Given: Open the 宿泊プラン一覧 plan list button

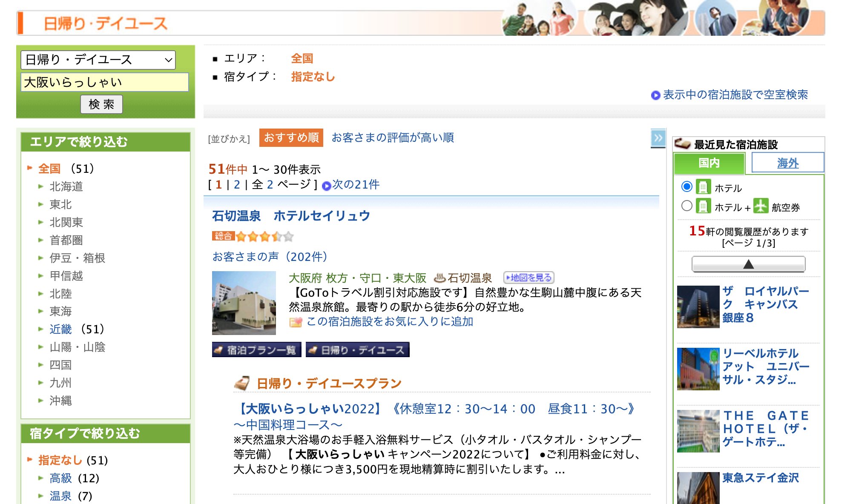Looking at the screenshot, I should 256,350.
